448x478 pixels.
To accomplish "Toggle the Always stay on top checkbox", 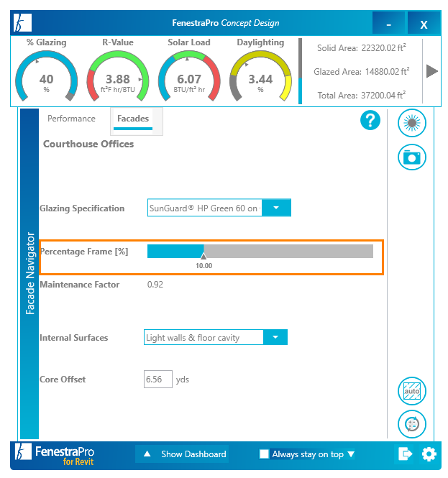I will [264, 454].
